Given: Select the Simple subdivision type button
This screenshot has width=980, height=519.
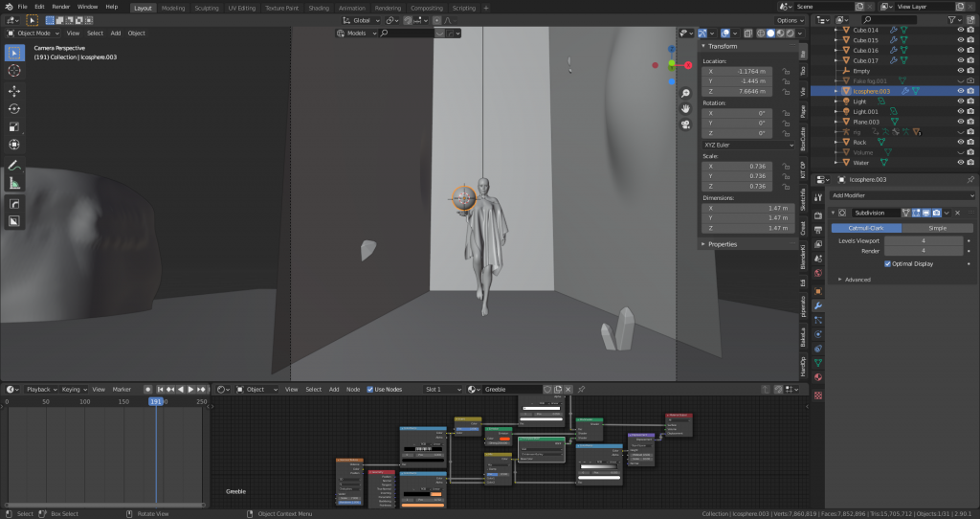Looking at the screenshot, I should pyautogui.click(x=937, y=228).
